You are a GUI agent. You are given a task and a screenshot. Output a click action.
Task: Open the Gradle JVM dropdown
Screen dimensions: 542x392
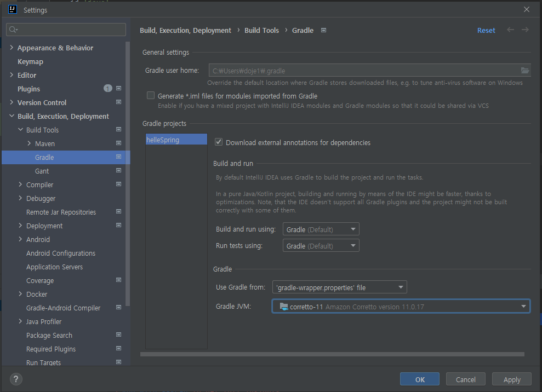pos(401,307)
